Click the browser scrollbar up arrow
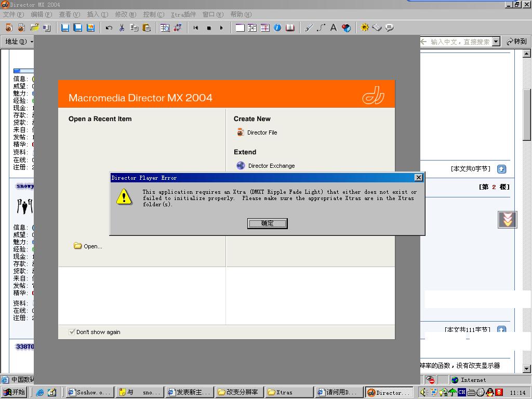The width and height of the screenshot is (532, 399). coord(527,54)
